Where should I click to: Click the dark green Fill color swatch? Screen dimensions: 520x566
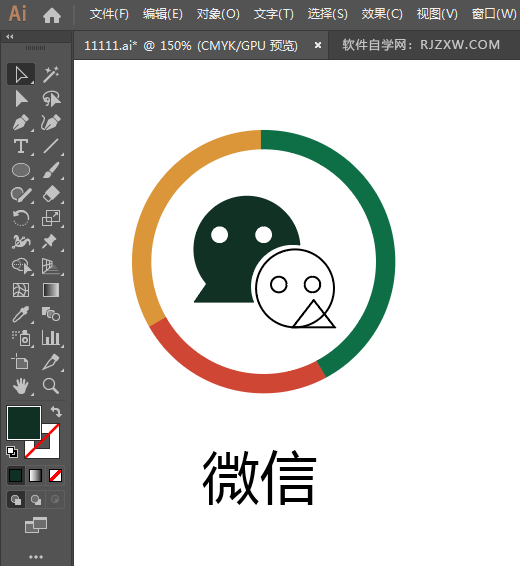(23, 423)
